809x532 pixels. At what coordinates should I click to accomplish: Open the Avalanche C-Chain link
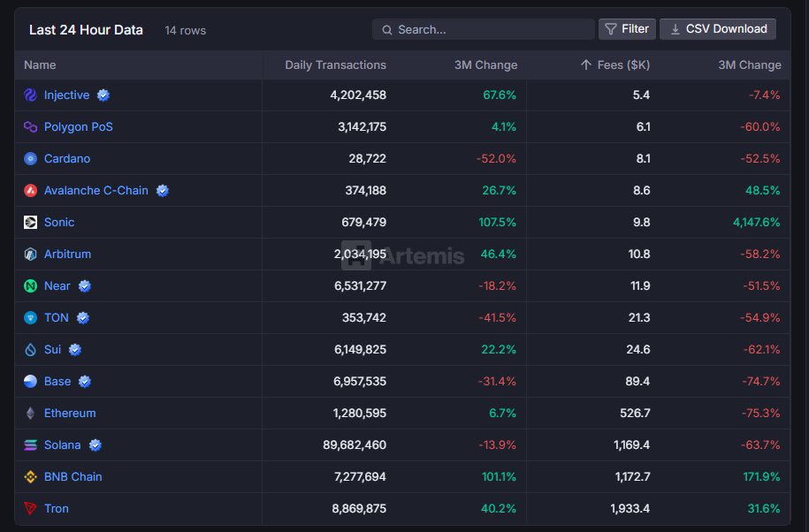[96, 191]
